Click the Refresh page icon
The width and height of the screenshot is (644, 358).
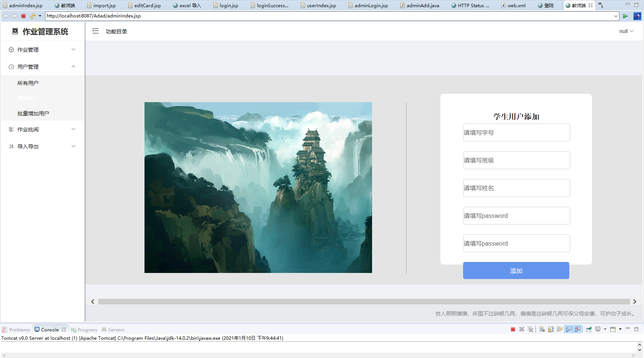(33, 16)
